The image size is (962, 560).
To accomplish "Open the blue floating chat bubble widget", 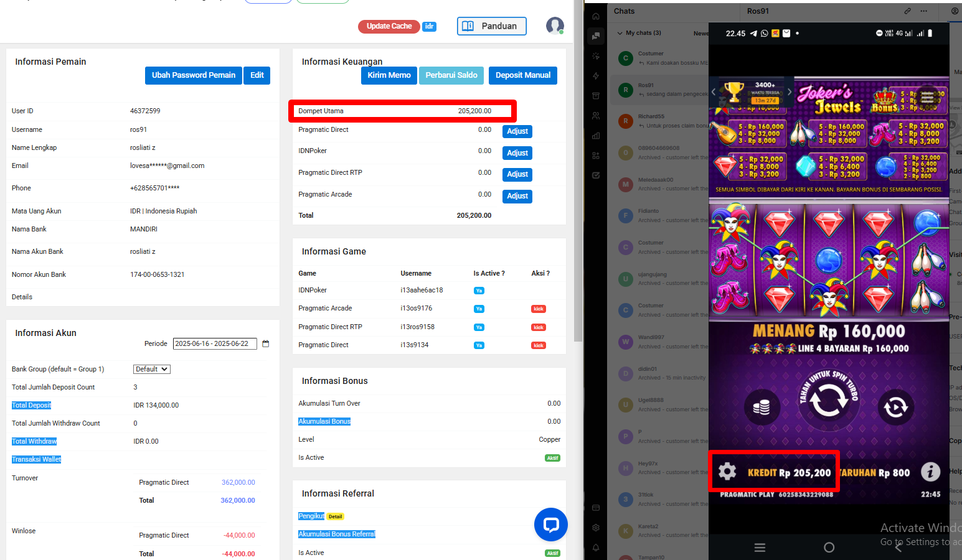I will [551, 525].
